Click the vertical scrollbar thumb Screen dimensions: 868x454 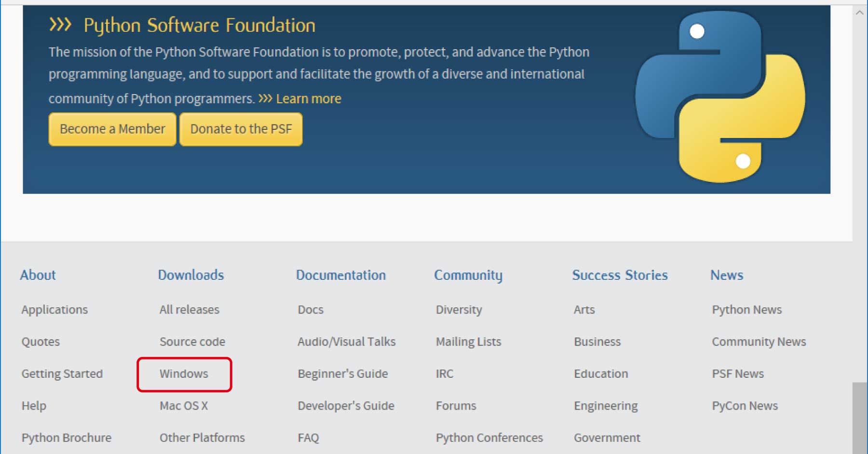[860, 418]
